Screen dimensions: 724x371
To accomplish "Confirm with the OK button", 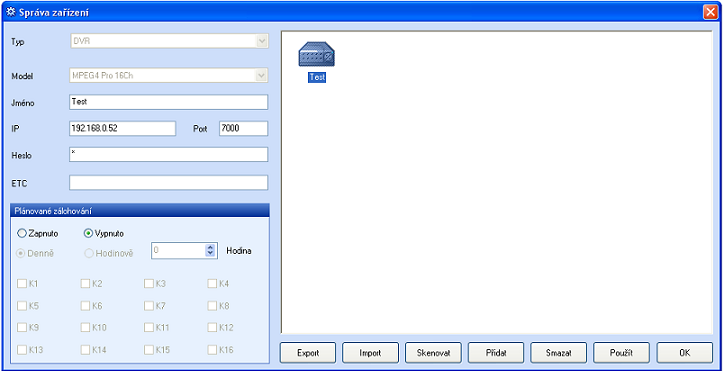I will pyautogui.click(x=685, y=353).
